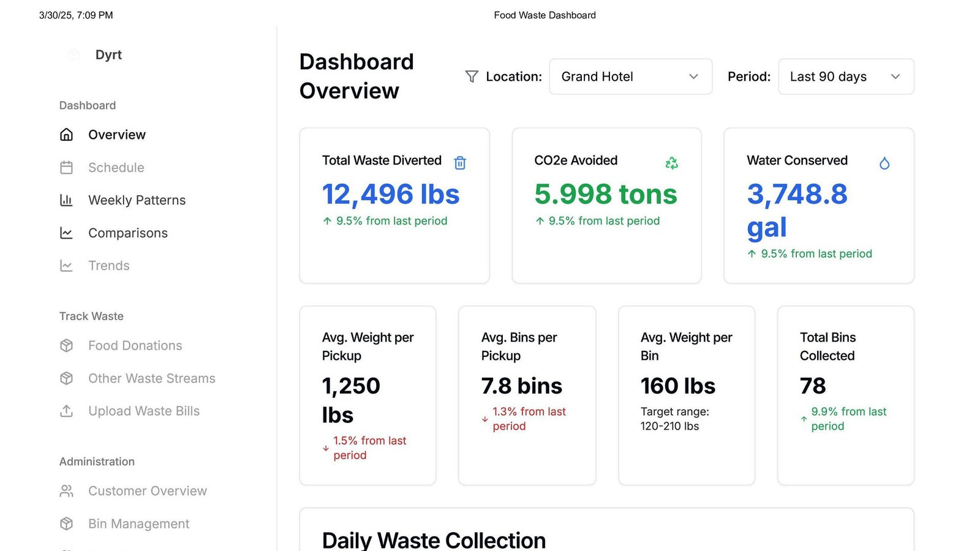This screenshot has height=551, width=980.
Task: Open the Bin Management section
Action: tap(138, 523)
